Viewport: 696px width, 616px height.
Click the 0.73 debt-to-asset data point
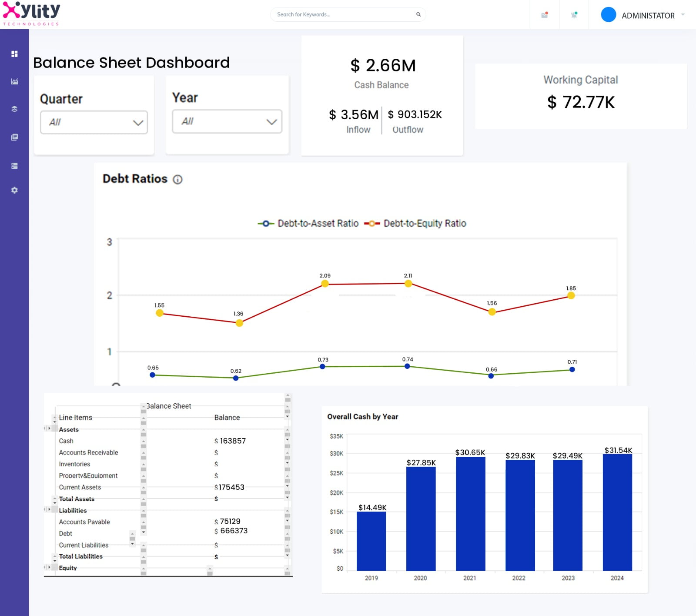[322, 367]
